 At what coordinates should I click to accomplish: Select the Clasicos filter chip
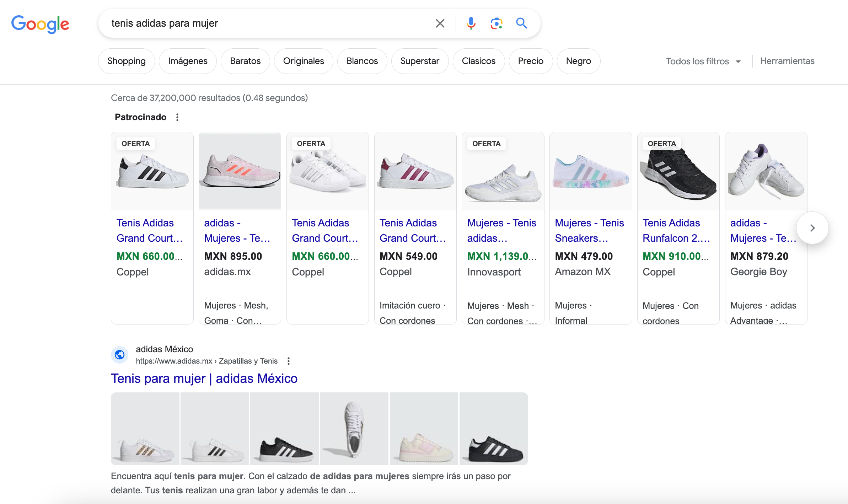(478, 61)
